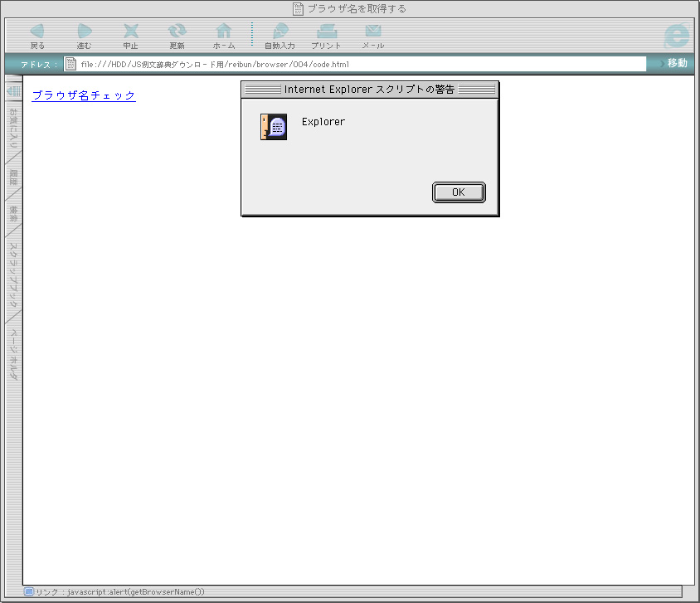Viewport: 700px width, 603px height.
Task: Collapse explorer bar with top arrow icon
Action: pyautogui.click(x=14, y=91)
